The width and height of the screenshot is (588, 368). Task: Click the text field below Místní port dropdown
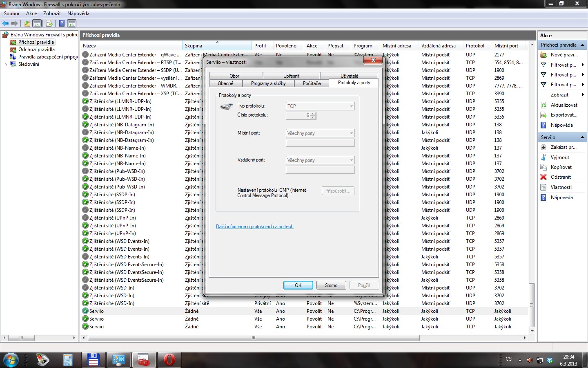(x=320, y=143)
